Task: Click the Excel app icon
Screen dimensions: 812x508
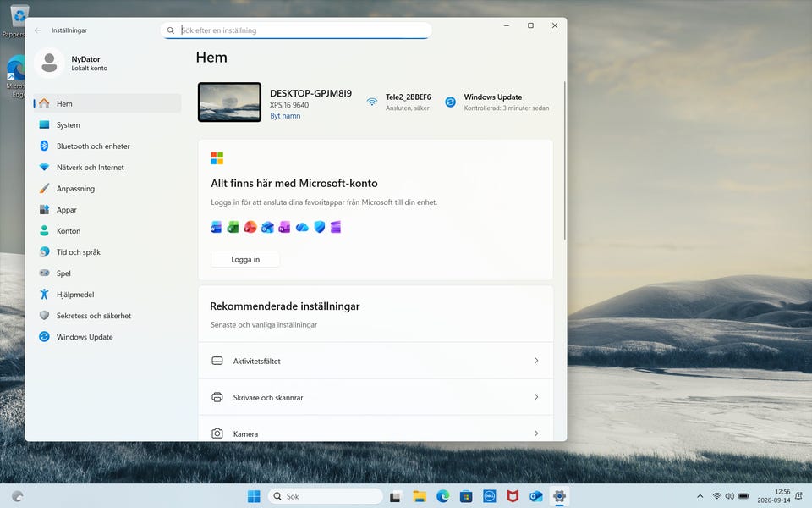Action: (233, 227)
